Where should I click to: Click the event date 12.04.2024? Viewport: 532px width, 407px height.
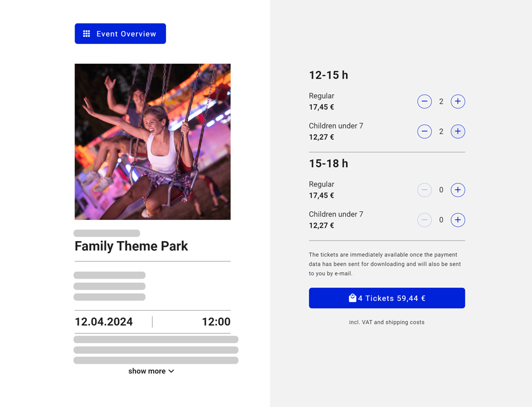[103, 321]
